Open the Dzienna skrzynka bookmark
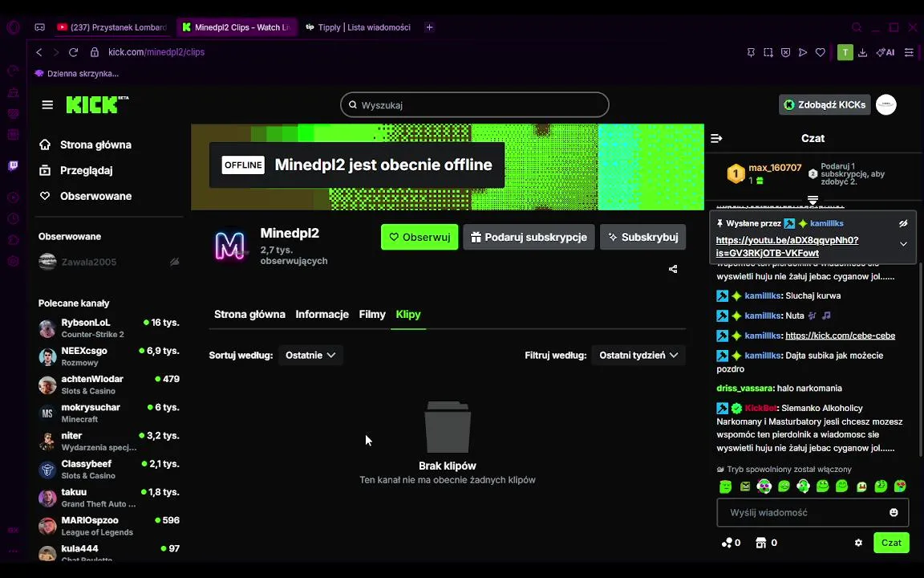 pos(77,74)
